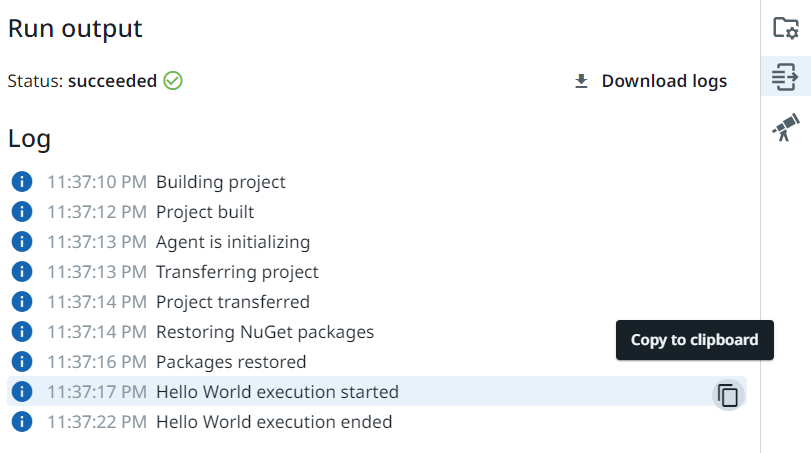Click info icon beside Building project
Screen dimensions: 811x453
point(22,182)
